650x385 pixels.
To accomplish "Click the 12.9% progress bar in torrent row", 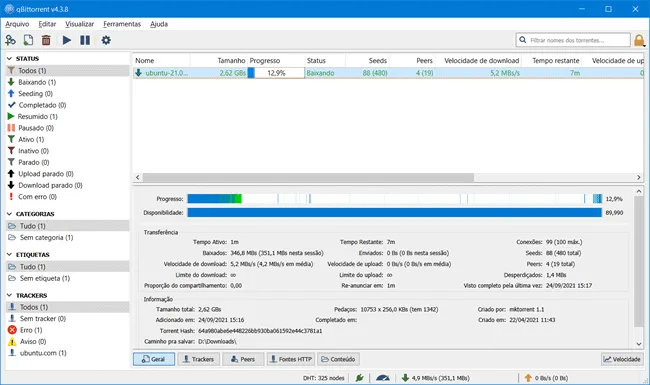I will click(276, 73).
